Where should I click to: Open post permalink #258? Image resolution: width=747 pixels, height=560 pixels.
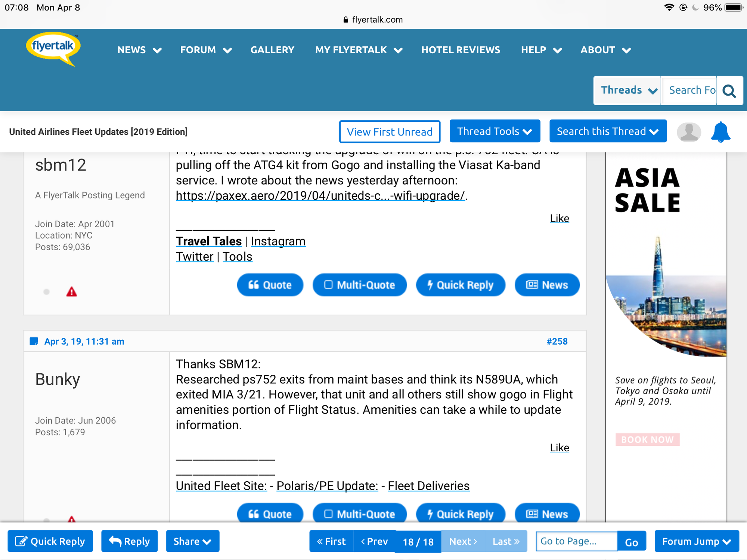[x=557, y=341]
